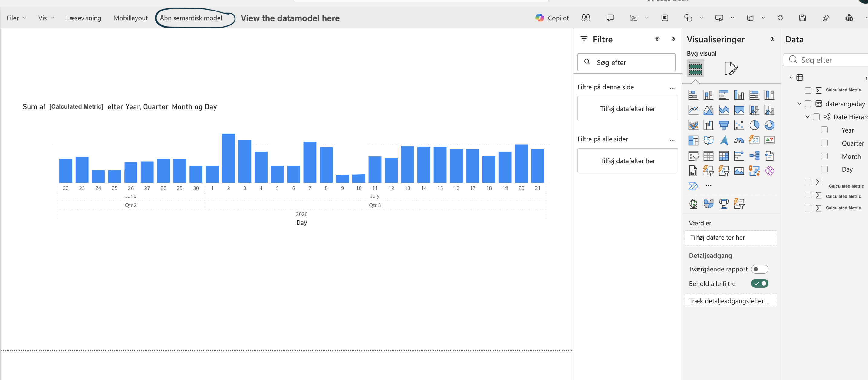
Task: Choose the KPI visual with triangles
Action: click(769, 140)
